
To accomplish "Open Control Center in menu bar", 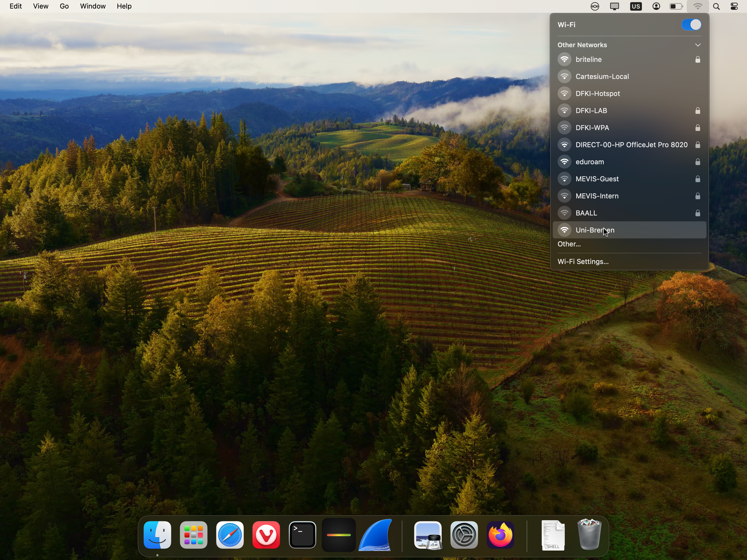I will pos(734,6).
